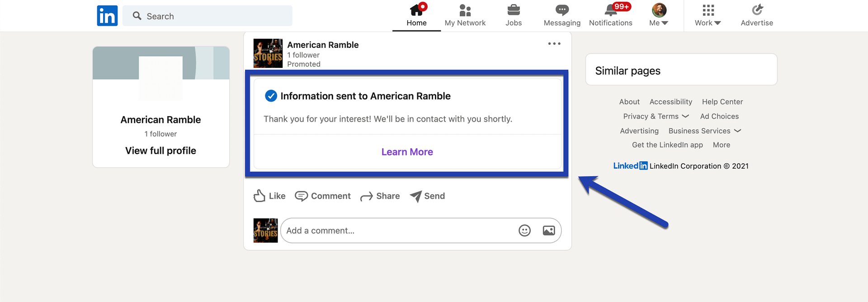Click the 'Thank you for your interest' message
This screenshot has width=868, height=302.
click(x=388, y=119)
